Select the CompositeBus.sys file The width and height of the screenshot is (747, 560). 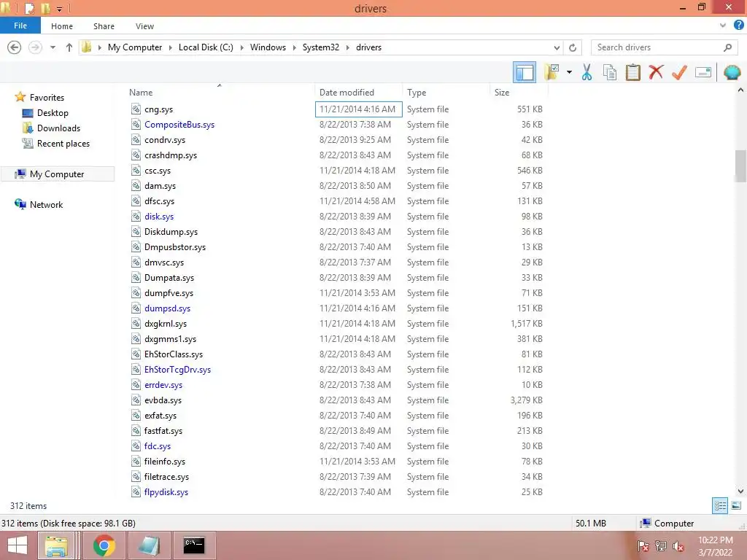(179, 124)
